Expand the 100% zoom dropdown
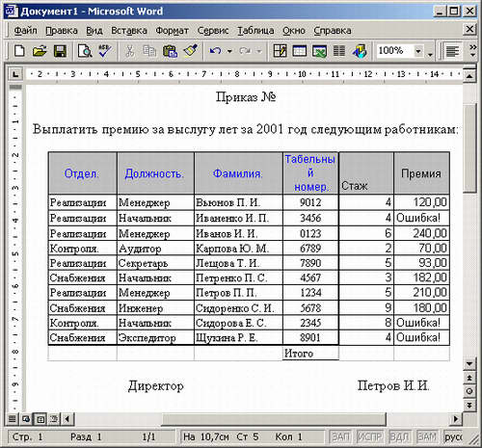Screen dimensions: 482x448 [x=418, y=51]
